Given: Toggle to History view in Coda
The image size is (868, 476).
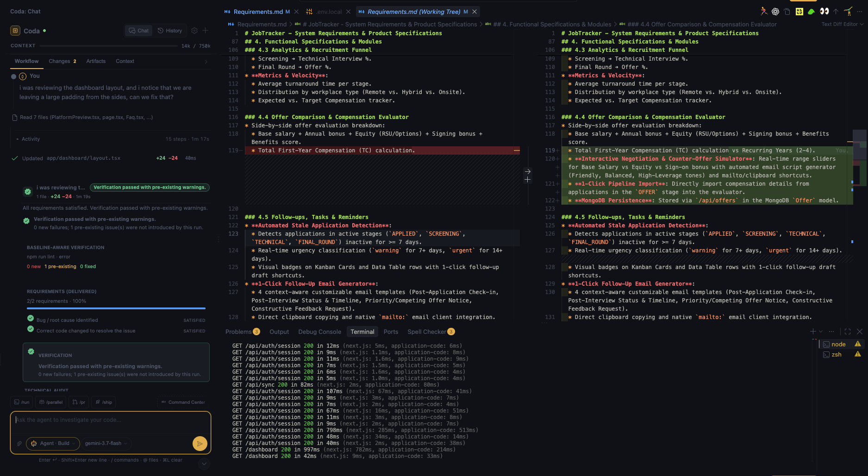Looking at the screenshot, I should click(x=170, y=31).
